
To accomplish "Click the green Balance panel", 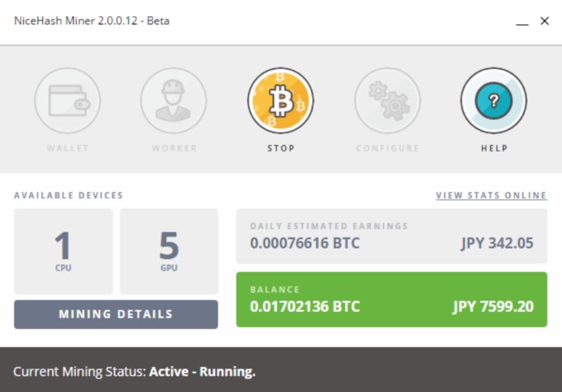I will pyautogui.click(x=391, y=299).
